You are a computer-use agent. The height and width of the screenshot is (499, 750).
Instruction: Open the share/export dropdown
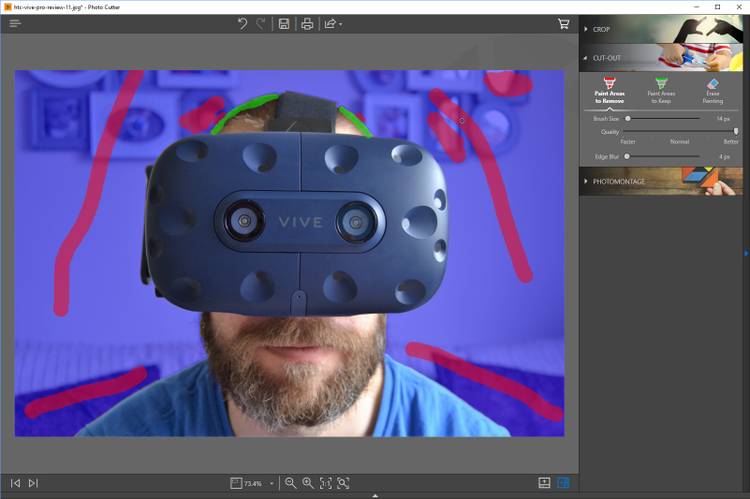[332, 24]
